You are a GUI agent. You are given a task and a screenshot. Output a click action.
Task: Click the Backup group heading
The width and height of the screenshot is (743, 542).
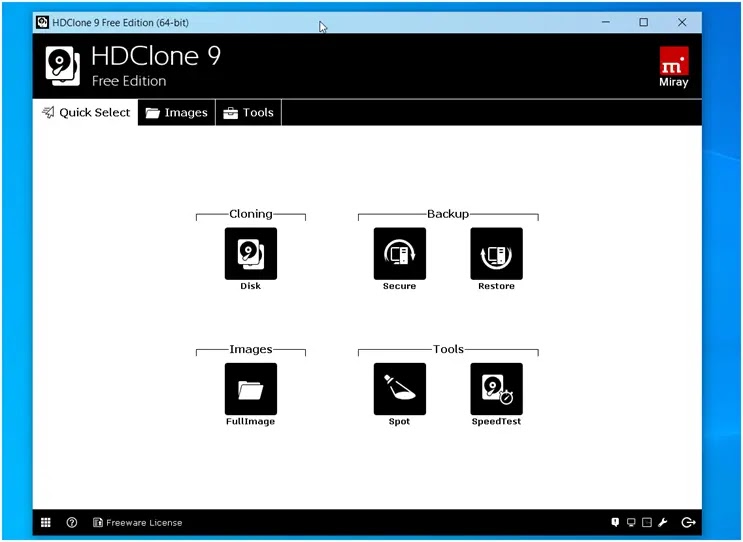coord(448,214)
